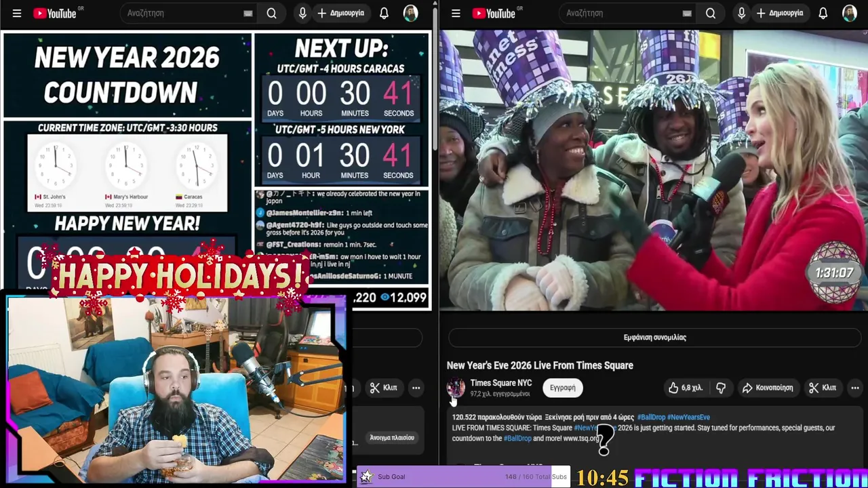The height and width of the screenshot is (488, 868).
Task: Open on-screen keyboard icon in left search box
Action: 248,13
